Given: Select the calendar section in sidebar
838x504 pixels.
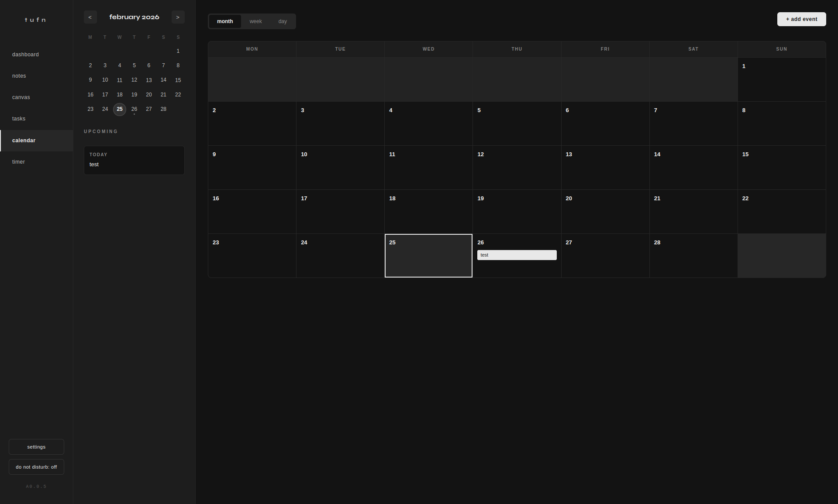Looking at the screenshot, I should pyautogui.click(x=24, y=140).
